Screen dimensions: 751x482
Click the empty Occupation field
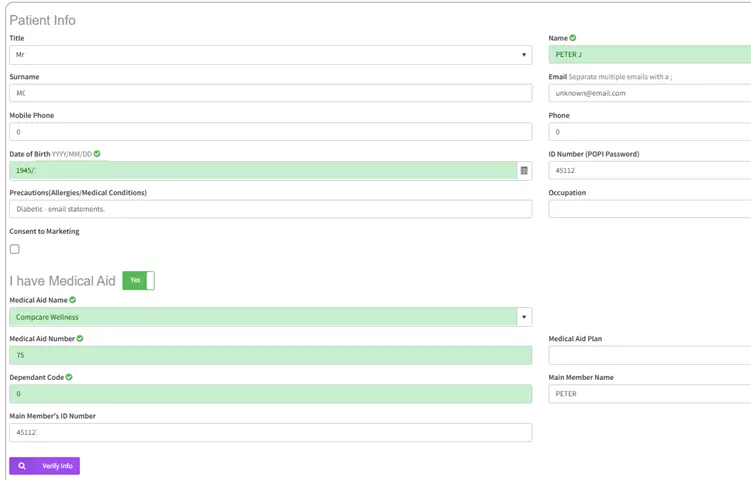650,209
